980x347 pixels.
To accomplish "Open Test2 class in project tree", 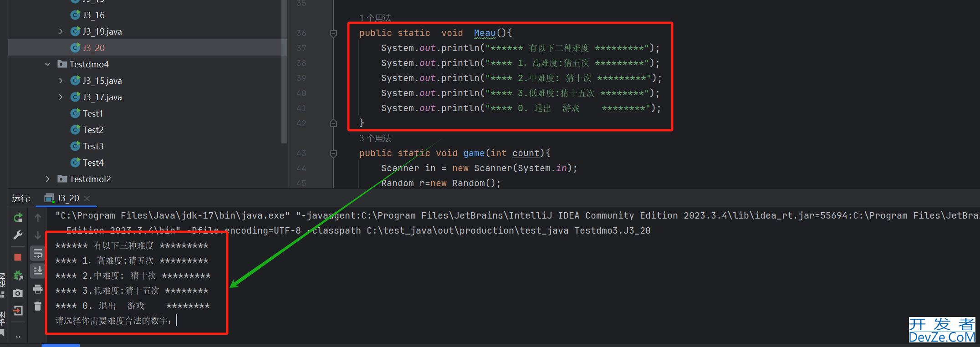I will point(93,130).
